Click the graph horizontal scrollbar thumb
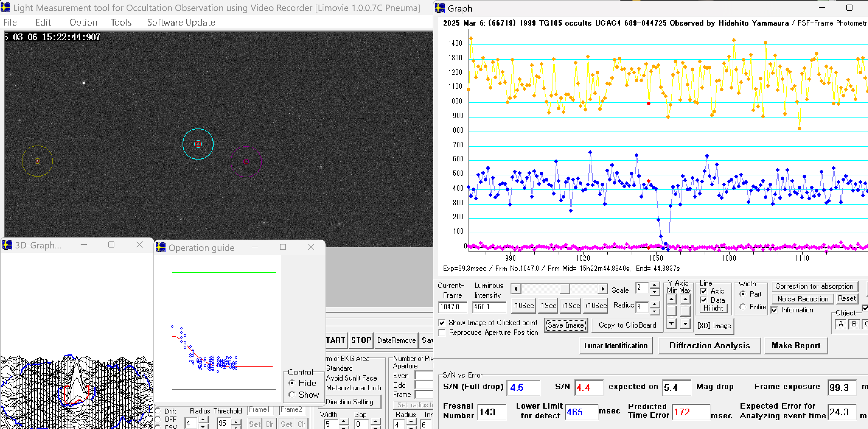This screenshot has width=868, height=429. (565, 289)
